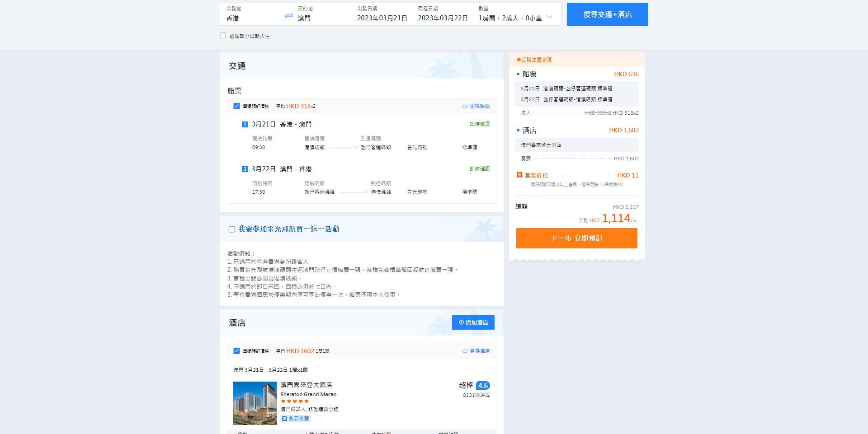Click the refresh icon beside 更換船票
Viewport: 868px width, 434px height.
pos(464,106)
